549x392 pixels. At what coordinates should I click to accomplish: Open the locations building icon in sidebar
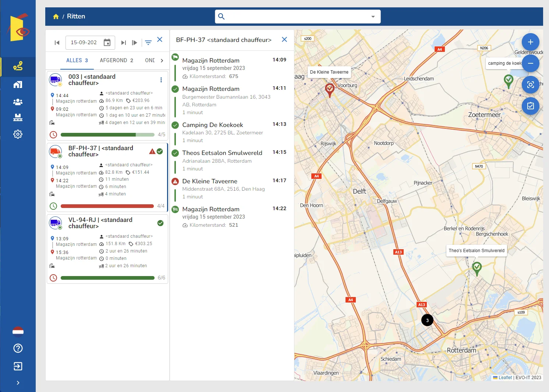[x=18, y=85]
